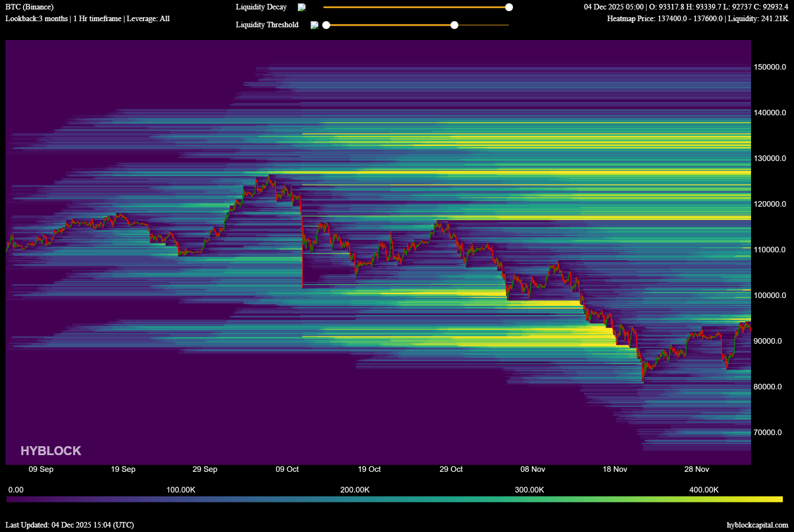Open the hyblockcapital.com link
The width and height of the screenshot is (794, 532).
(x=756, y=525)
